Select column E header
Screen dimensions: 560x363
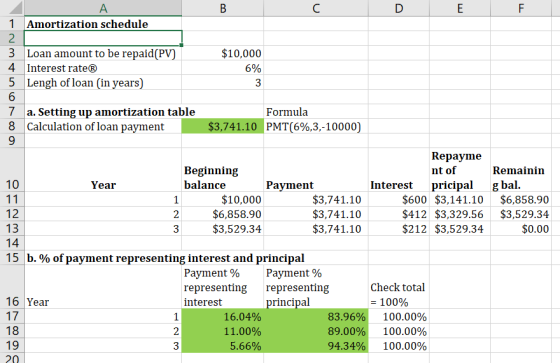point(460,8)
